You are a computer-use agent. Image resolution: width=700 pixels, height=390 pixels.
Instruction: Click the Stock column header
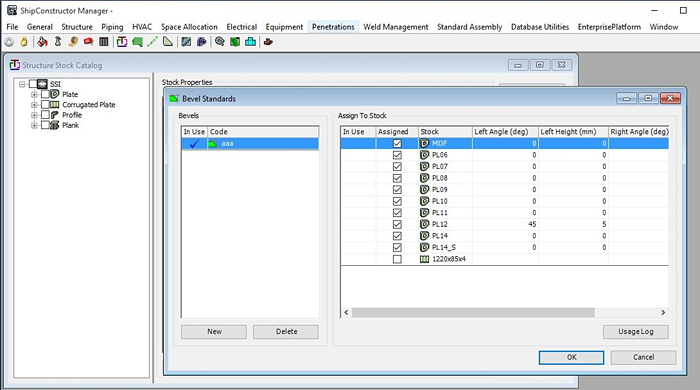[x=445, y=132]
